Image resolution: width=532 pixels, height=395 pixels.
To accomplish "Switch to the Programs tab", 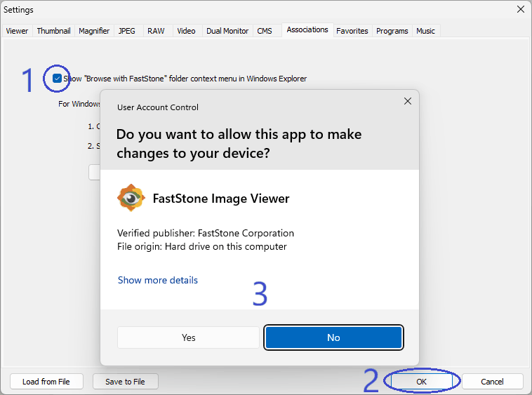I will point(392,31).
